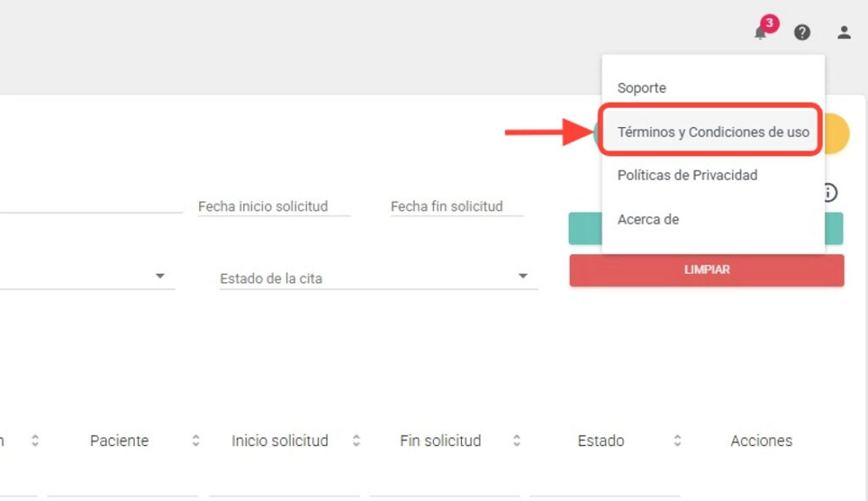Click sort arrows next to Fin solicitud
Viewport: 868px width, 501px height.
click(516, 441)
